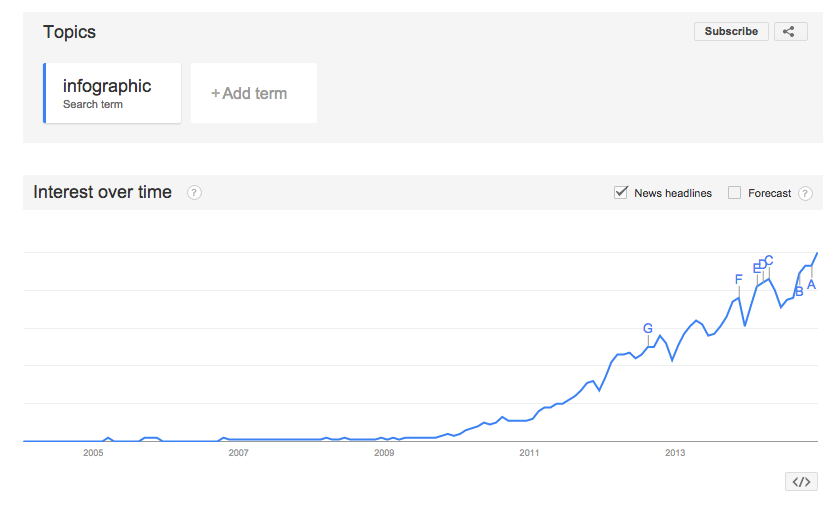Viewport: 834px width, 511px height.
Task: Click the 2011 label on the time axis
Action: tap(530, 453)
